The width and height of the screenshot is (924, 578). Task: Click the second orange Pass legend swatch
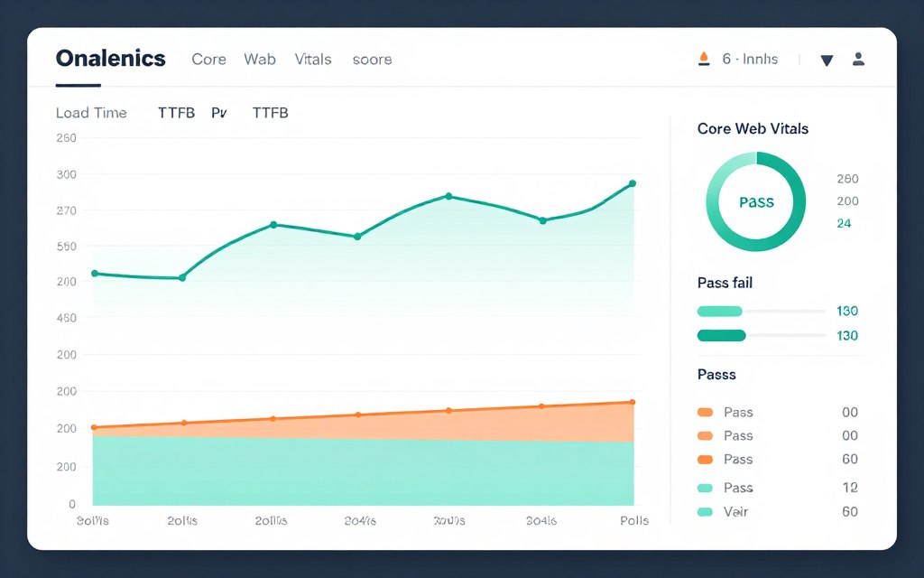[705, 436]
